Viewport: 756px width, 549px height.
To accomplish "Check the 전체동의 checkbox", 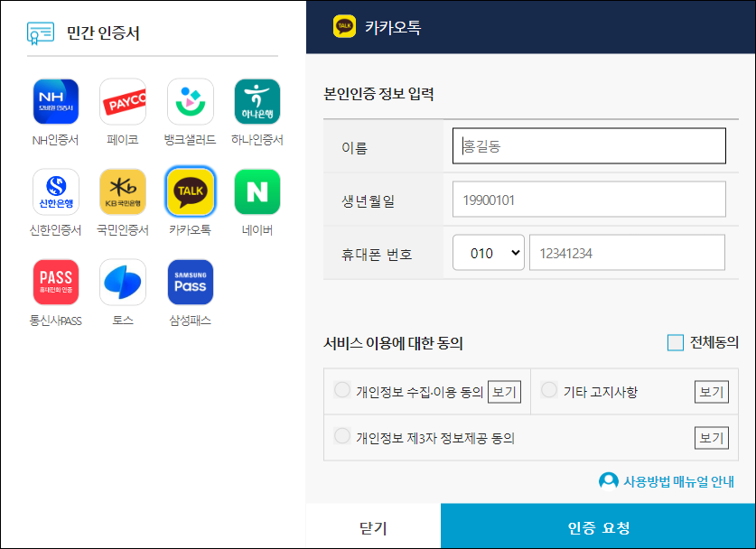I will coord(676,343).
